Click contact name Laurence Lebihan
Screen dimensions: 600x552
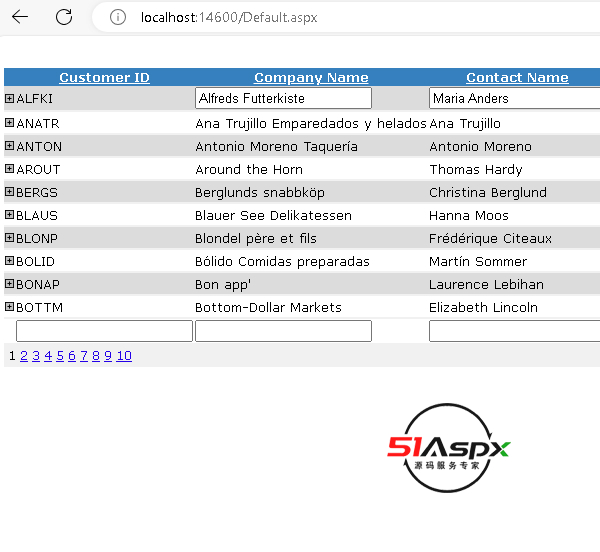[x=486, y=284]
